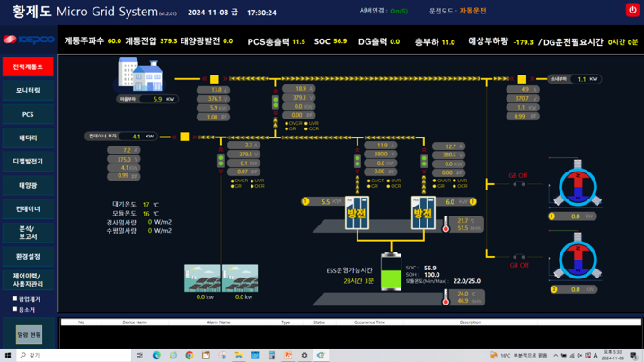Click the village building icon
The image size is (644, 362).
(140, 75)
